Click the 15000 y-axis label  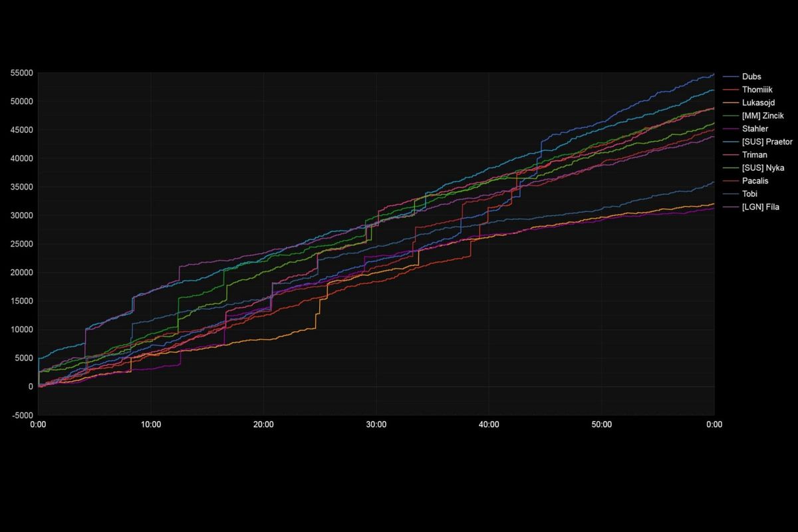point(22,301)
